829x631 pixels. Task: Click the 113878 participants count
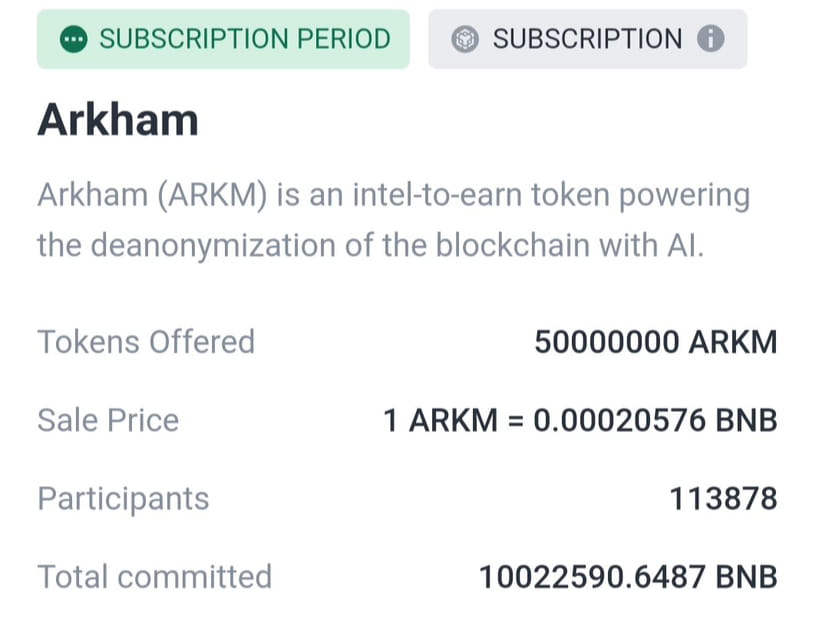tap(723, 499)
